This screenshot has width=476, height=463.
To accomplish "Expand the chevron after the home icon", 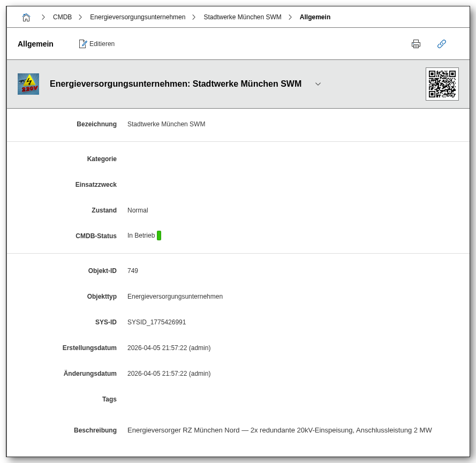I will pos(43,17).
